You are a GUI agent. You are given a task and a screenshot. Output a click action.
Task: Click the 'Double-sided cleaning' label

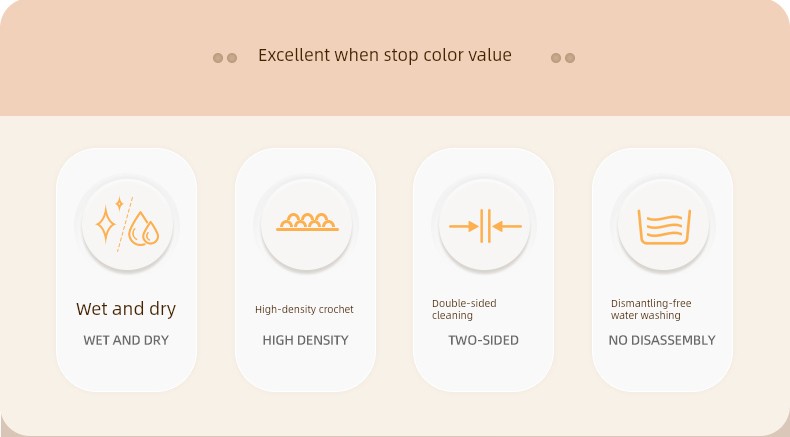(x=464, y=309)
